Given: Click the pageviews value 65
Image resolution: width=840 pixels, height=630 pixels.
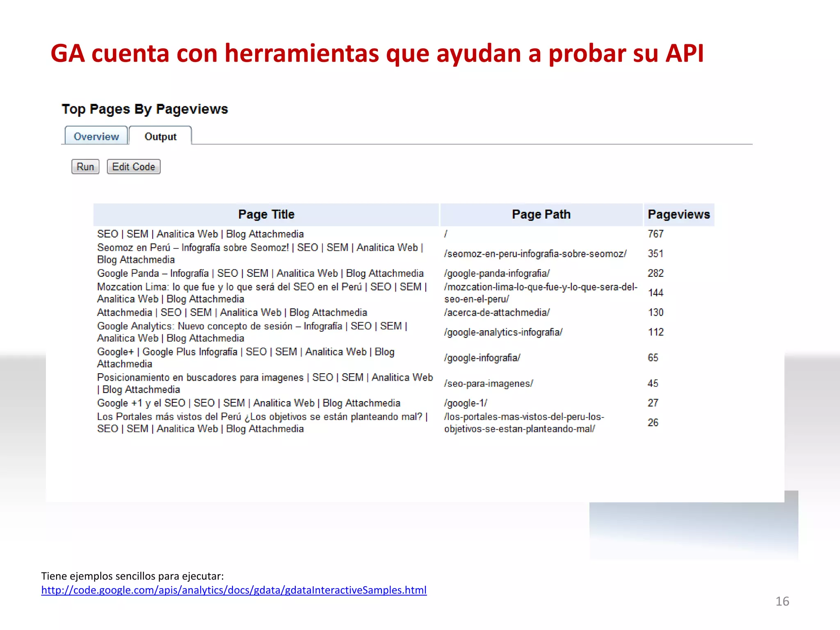Looking at the screenshot, I should [x=653, y=358].
